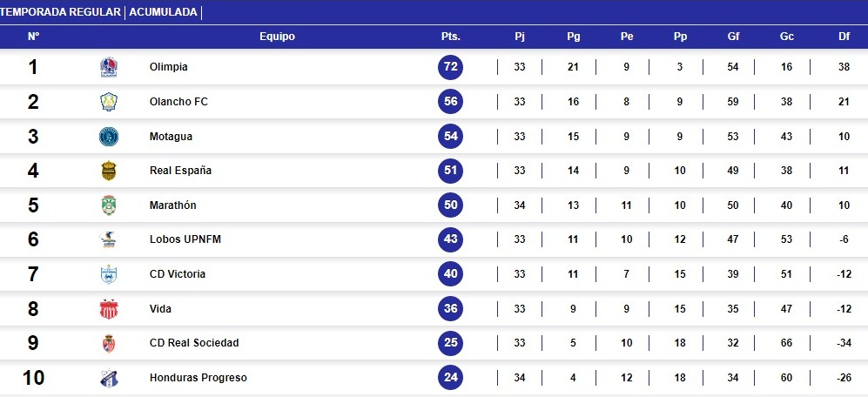This screenshot has height=397, width=868.
Task: Click the CD Real Sociedad crest icon
Action: 108,343
